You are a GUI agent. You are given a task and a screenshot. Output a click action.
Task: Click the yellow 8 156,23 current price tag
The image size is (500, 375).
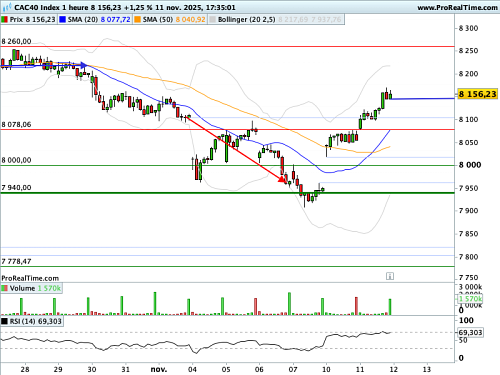coord(477,94)
